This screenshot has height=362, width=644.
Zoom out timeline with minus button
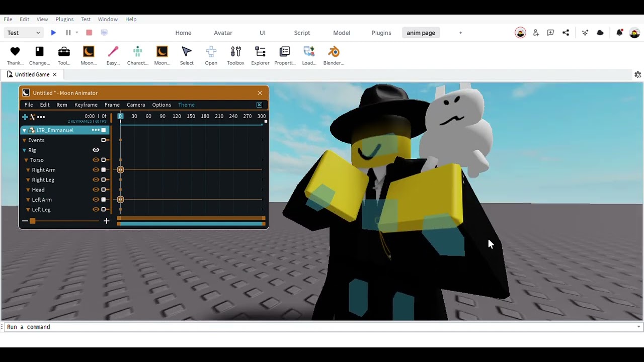pyautogui.click(x=25, y=221)
